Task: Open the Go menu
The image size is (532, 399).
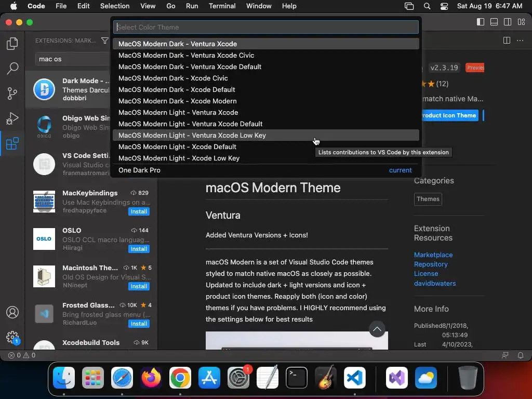Action: pyautogui.click(x=170, y=6)
